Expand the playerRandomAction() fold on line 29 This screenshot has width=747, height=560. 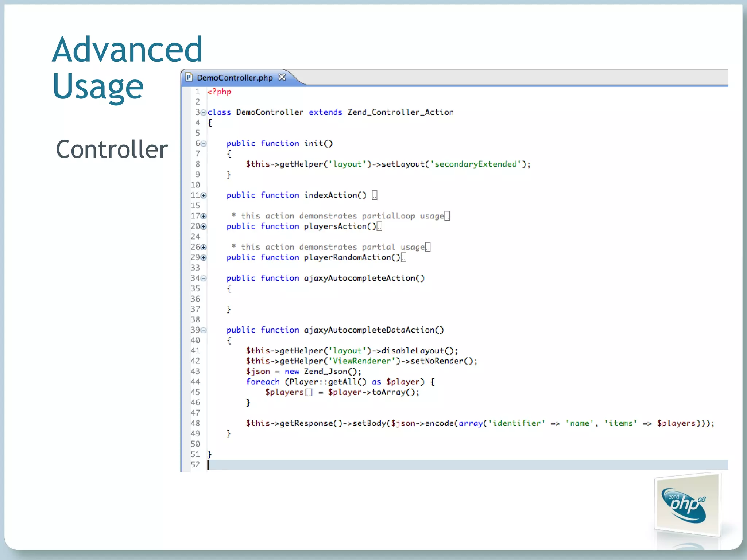(x=204, y=258)
